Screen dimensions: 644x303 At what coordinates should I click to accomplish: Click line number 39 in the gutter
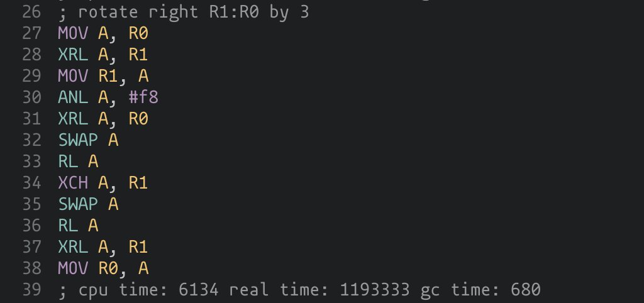tap(31, 289)
